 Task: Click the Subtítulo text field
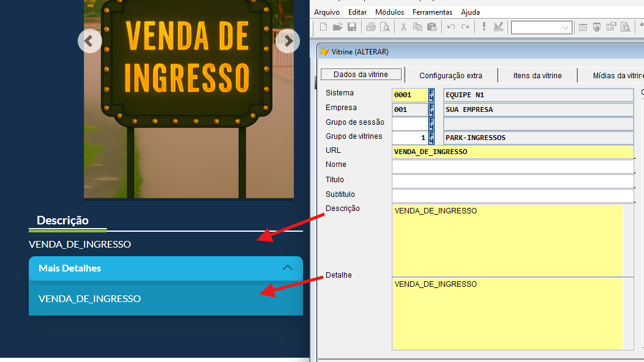point(512,196)
